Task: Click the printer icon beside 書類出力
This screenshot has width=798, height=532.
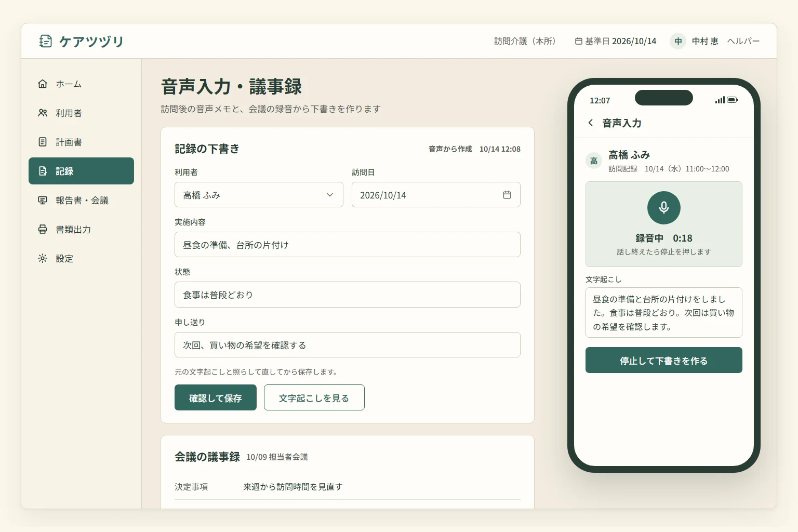Action: (43, 229)
